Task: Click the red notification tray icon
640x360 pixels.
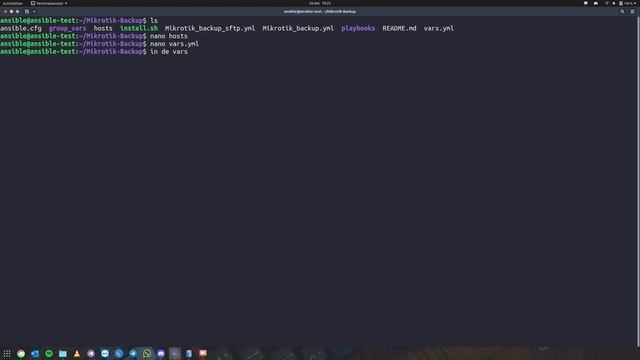Action: coord(586,3)
